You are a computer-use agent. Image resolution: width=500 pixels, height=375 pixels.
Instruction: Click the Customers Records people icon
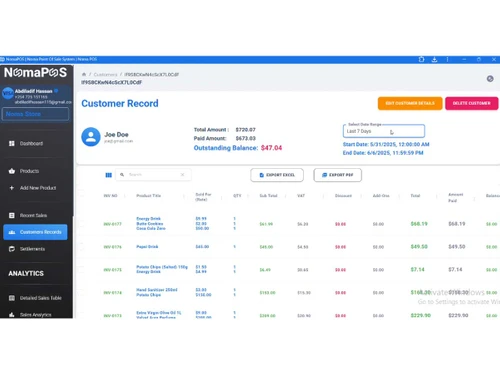pyautogui.click(x=12, y=232)
